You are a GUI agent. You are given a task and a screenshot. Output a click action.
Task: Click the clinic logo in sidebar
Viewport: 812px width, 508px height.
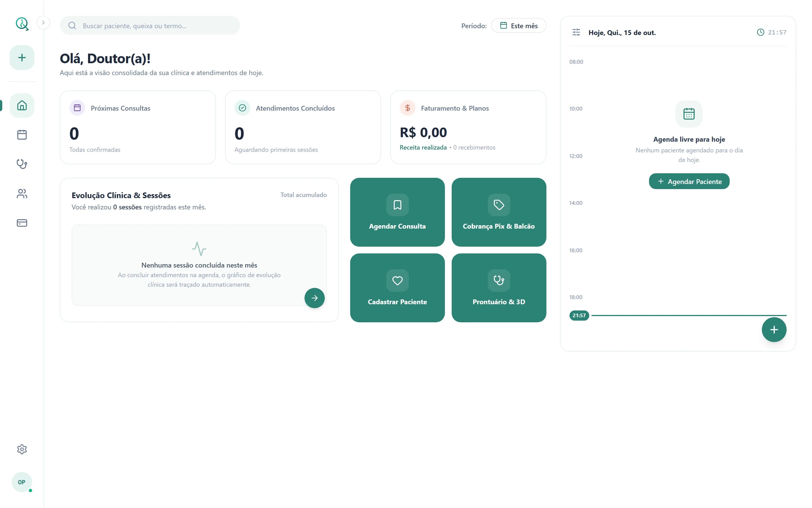click(22, 24)
